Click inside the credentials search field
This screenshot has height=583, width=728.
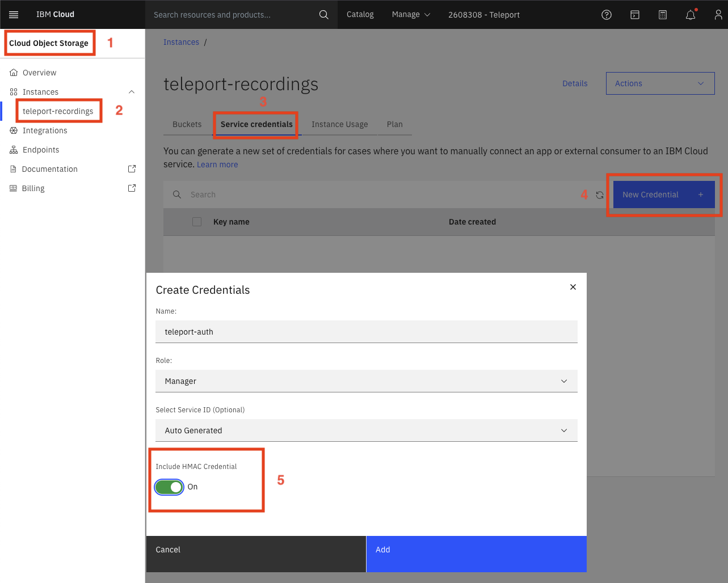tap(284, 195)
